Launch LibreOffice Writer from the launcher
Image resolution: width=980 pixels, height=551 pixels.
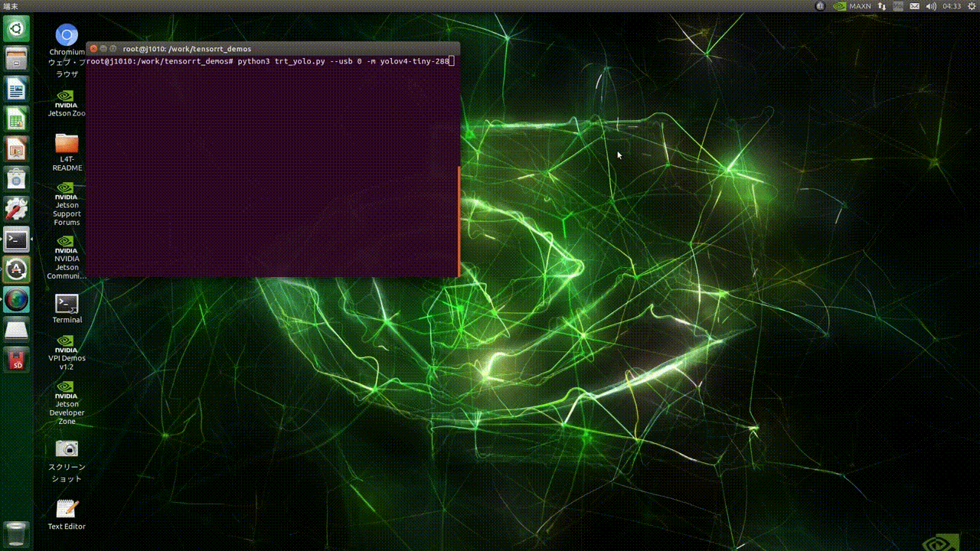click(16, 90)
